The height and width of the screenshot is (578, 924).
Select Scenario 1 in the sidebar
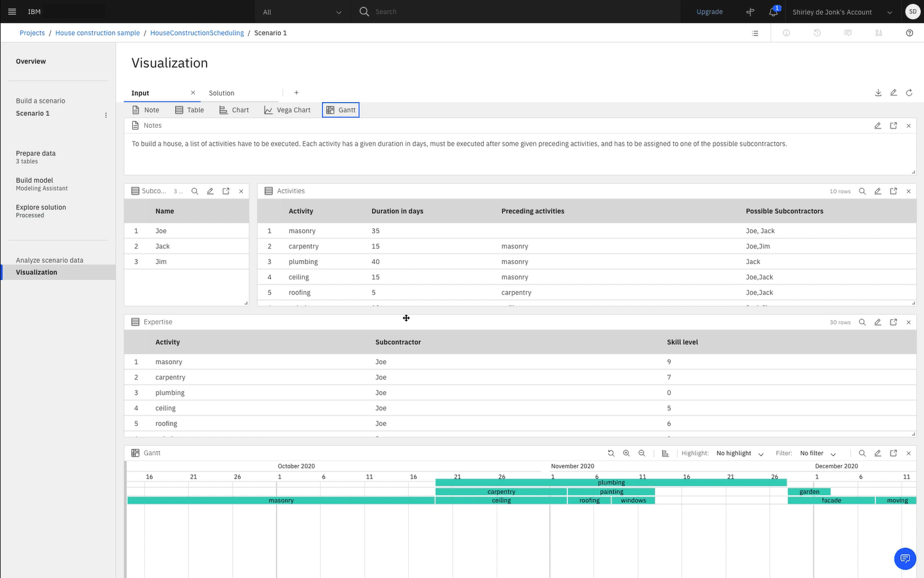(33, 114)
